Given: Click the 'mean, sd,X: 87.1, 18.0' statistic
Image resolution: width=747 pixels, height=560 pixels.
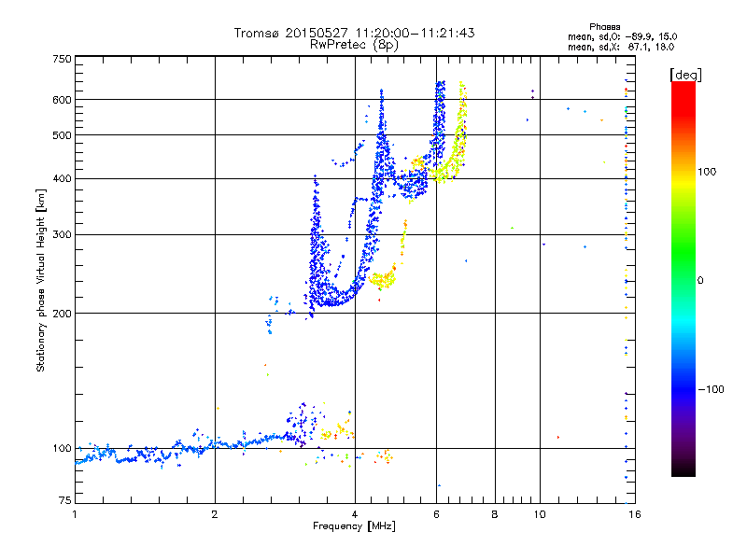Looking at the screenshot, I should [621, 47].
